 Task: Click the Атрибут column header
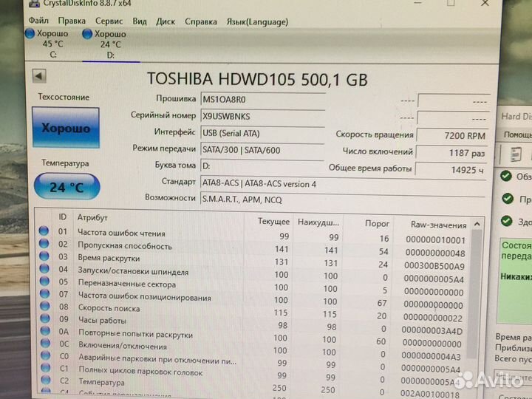tap(92, 217)
